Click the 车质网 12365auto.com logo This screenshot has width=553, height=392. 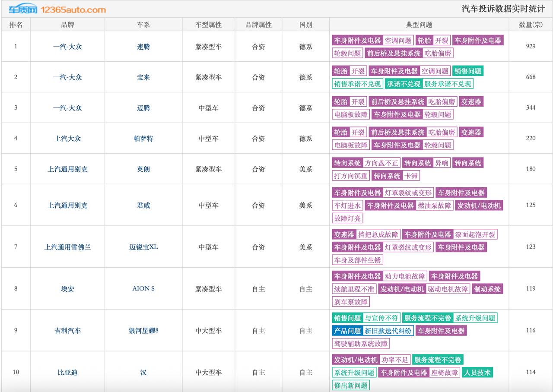(x=57, y=9)
